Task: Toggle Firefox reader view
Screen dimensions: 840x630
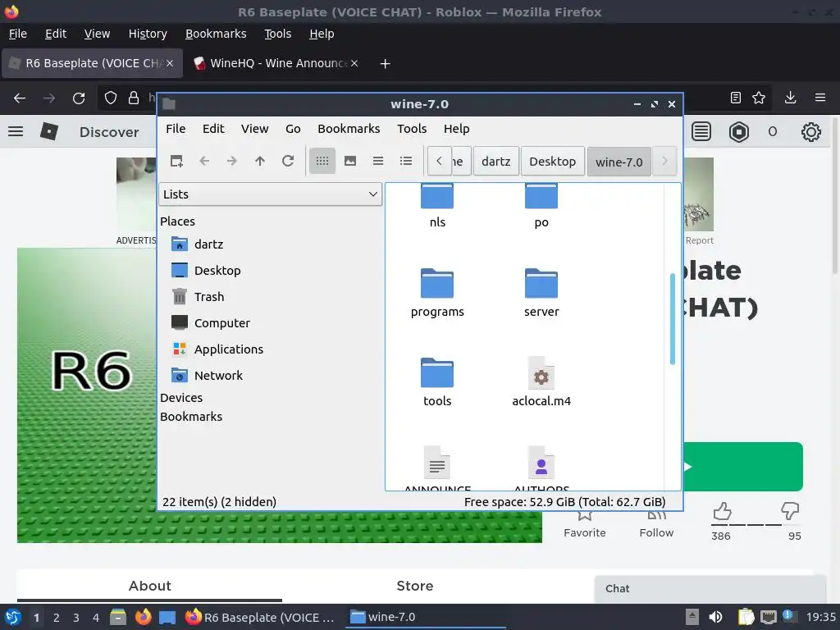Action: coord(736,98)
